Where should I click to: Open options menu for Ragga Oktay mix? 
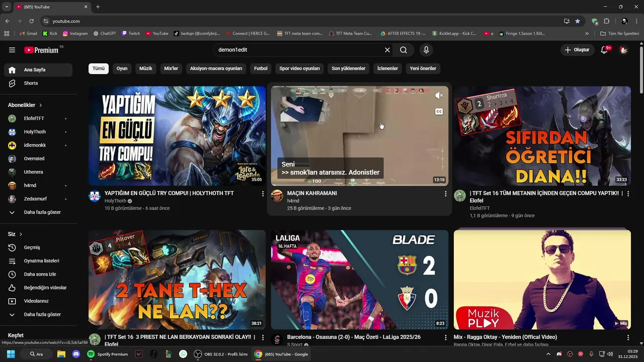tap(628, 338)
